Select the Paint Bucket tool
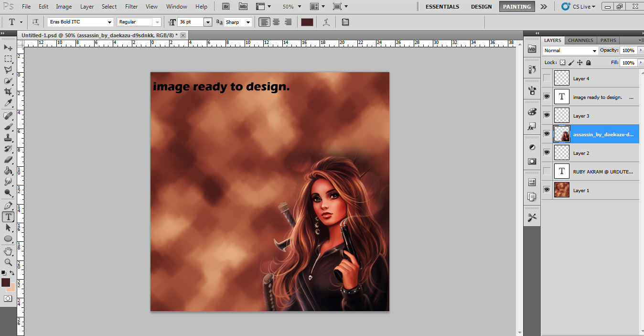644x336 pixels. pyautogui.click(x=8, y=171)
